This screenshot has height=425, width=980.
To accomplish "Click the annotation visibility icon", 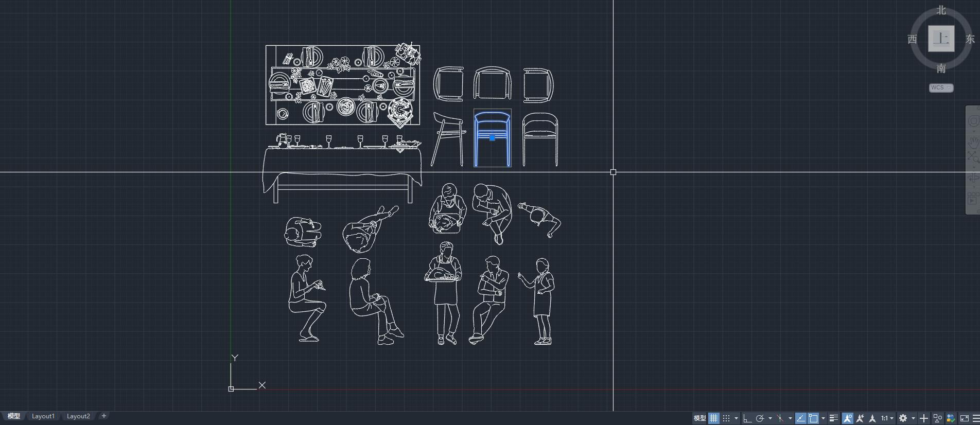I will coord(847,418).
